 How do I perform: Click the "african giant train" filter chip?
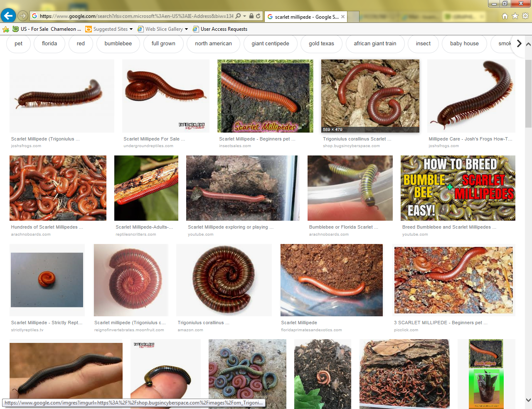[375, 44]
